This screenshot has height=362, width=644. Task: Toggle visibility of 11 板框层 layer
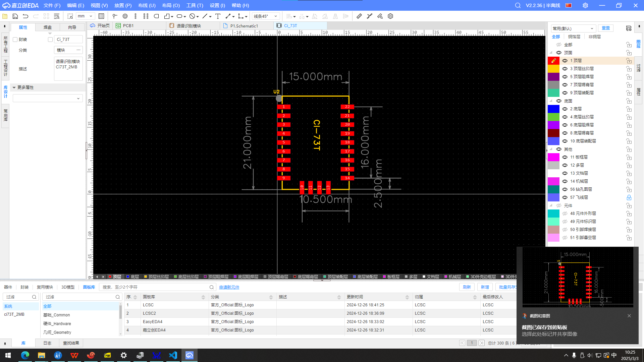(x=565, y=157)
